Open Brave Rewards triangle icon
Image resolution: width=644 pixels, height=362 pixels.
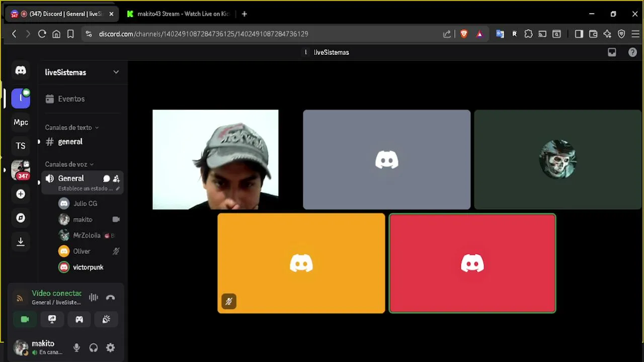pyautogui.click(x=479, y=34)
